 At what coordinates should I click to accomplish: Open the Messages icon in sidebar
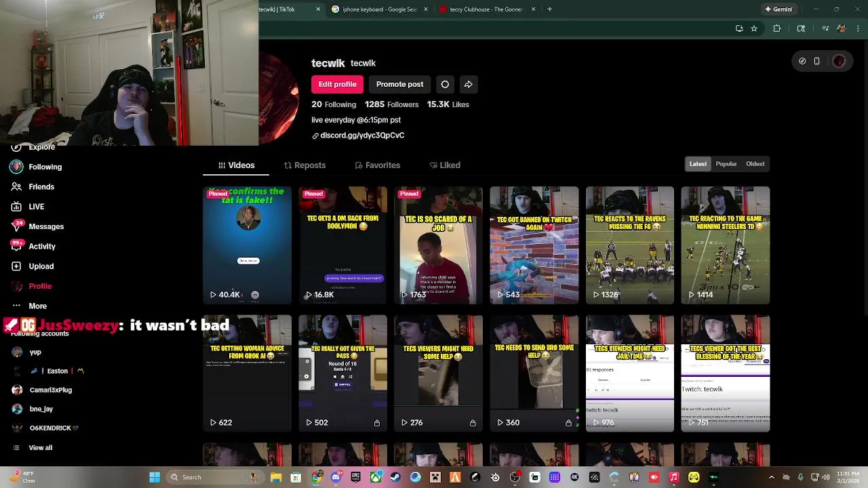point(16,226)
